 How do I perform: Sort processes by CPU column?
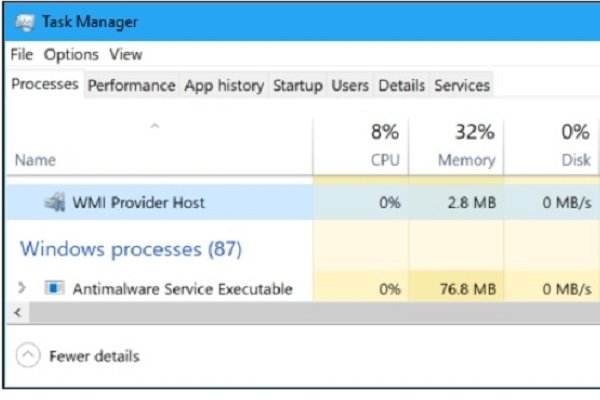pos(360,147)
